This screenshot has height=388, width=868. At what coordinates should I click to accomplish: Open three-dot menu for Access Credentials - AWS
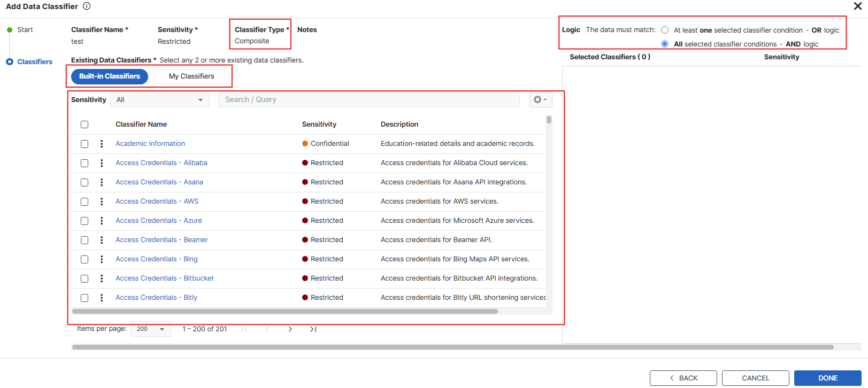[x=102, y=201]
